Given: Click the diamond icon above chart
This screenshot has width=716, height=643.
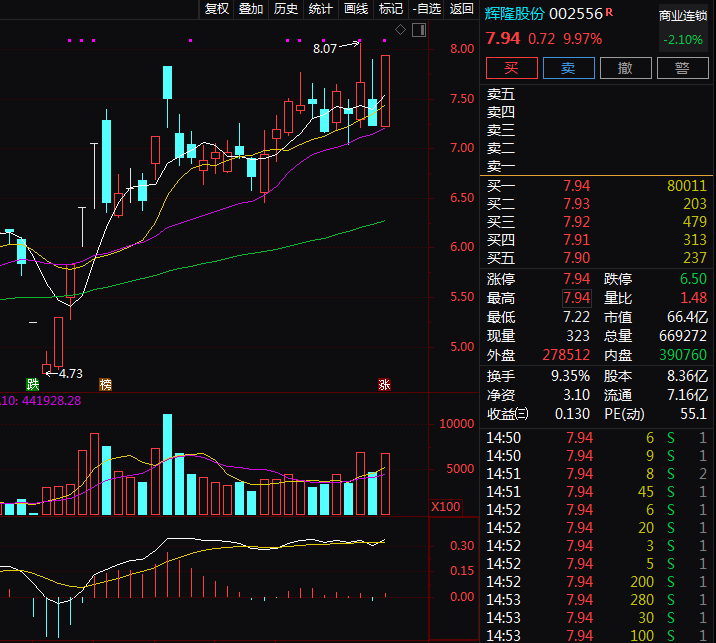Looking at the screenshot, I should coord(400,30).
